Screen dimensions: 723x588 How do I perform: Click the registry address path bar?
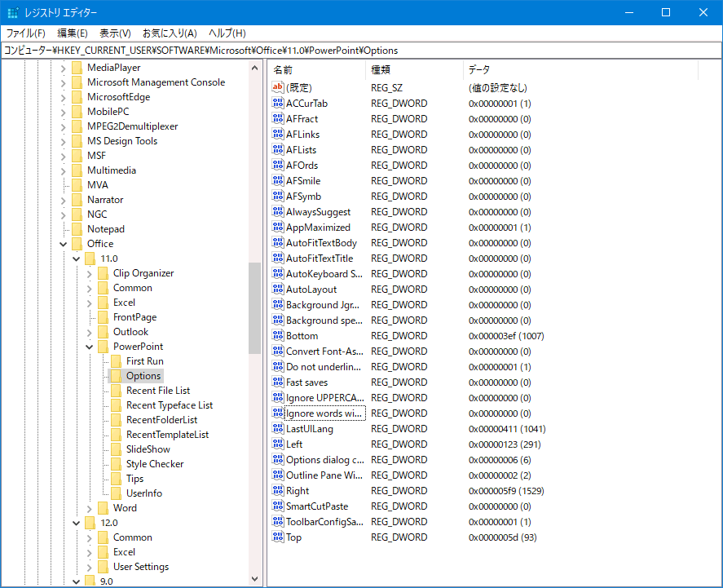click(x=361, y=51)
